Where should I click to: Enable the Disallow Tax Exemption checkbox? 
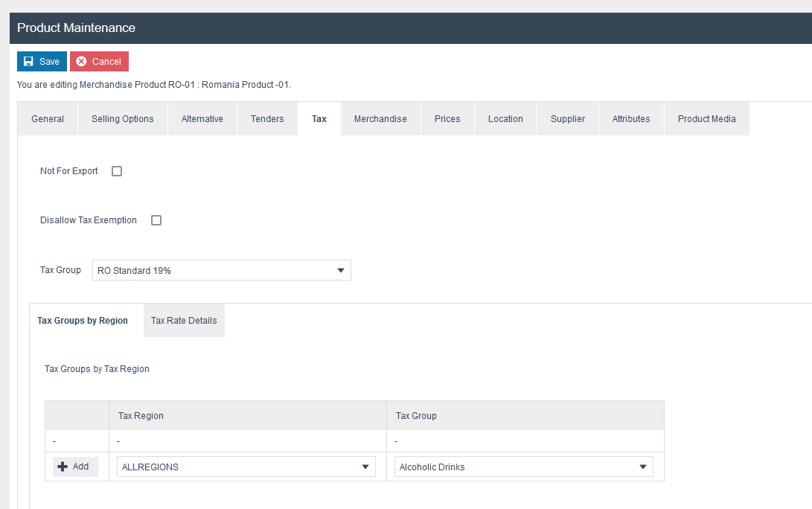coord(156,220)
